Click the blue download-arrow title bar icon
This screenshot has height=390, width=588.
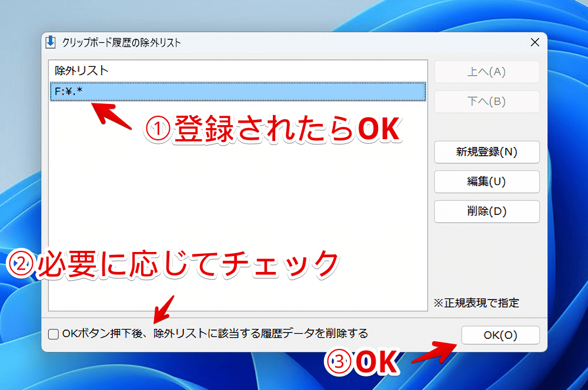coord(51,42)
